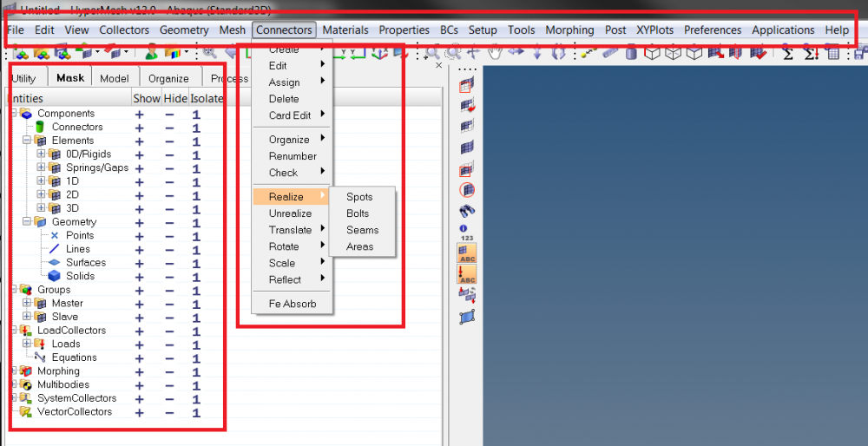Expand the 2D elements node
Image resolution: width=868 pixels, height=446 pixels.
pos(41,194)
